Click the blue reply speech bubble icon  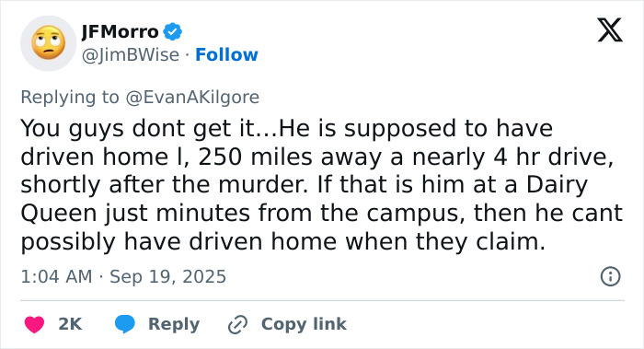click(125, 324)
